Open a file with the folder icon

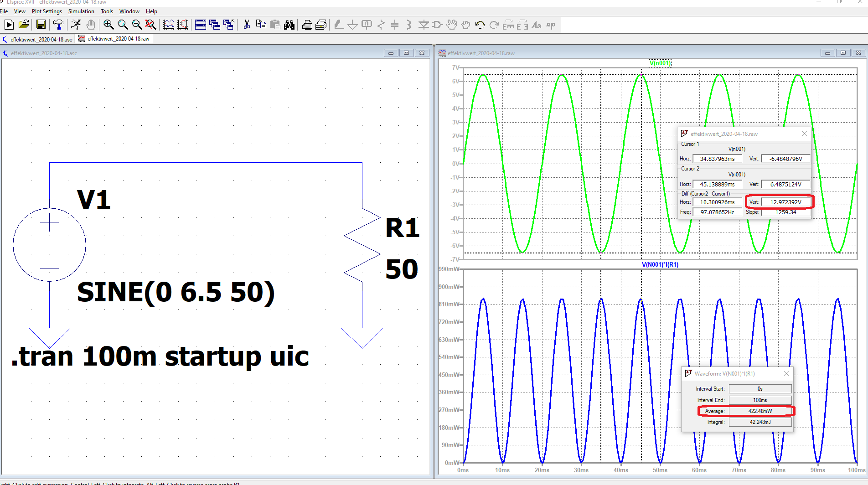click(24, 25)
